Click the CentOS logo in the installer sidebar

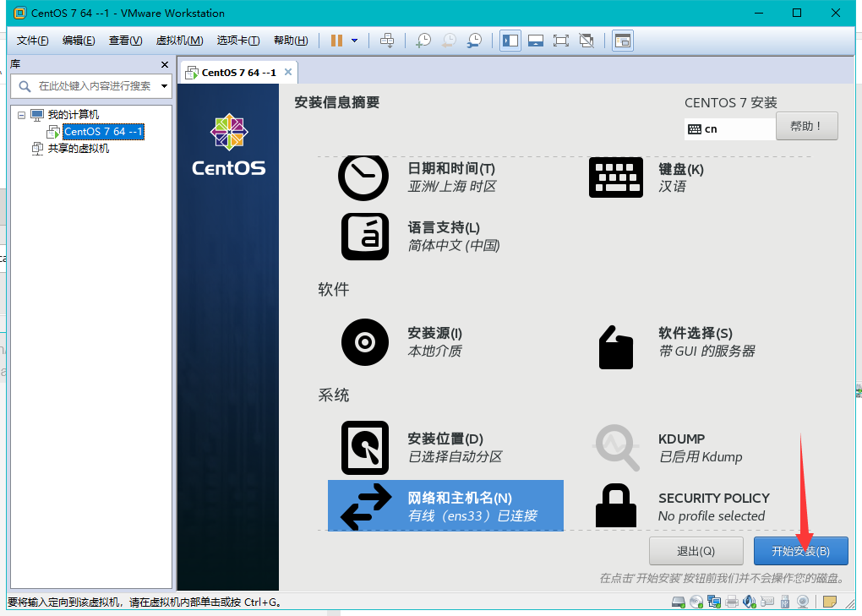(229, 144)
